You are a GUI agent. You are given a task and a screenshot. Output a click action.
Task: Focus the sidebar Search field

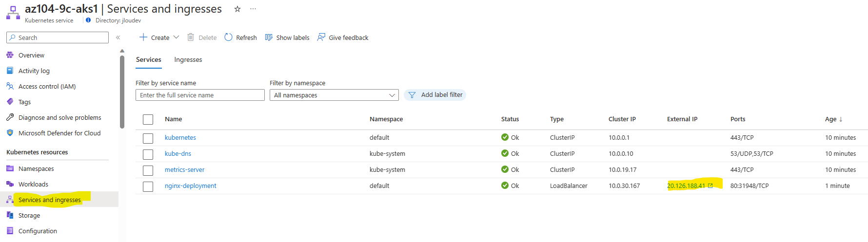click(58, 37)
